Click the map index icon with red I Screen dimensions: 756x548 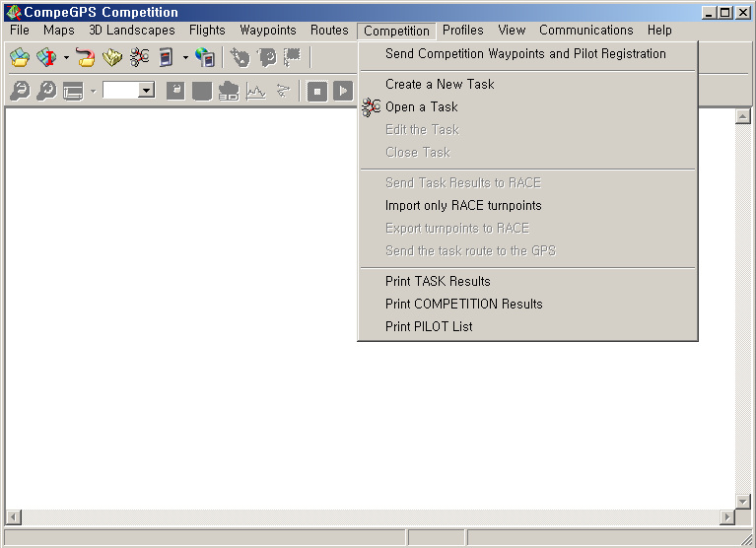[47, 57]
